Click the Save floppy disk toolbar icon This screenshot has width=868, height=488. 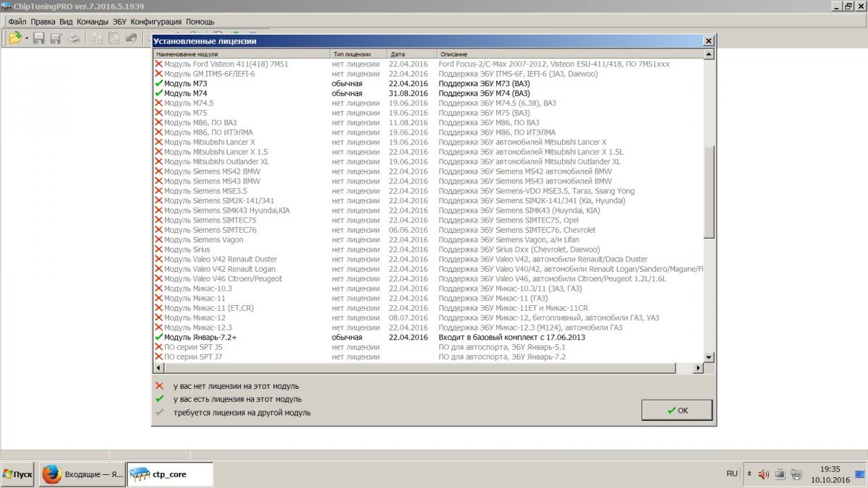point(39,38)
